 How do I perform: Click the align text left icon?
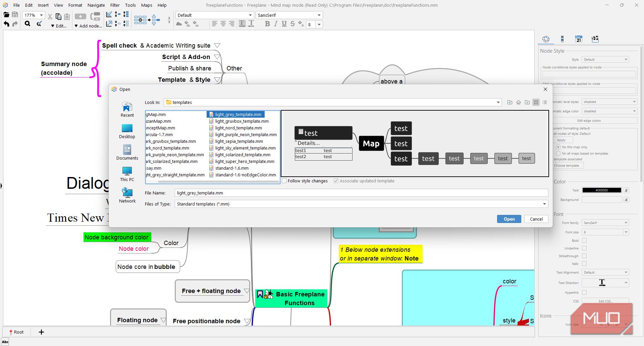tap(215, 24)
